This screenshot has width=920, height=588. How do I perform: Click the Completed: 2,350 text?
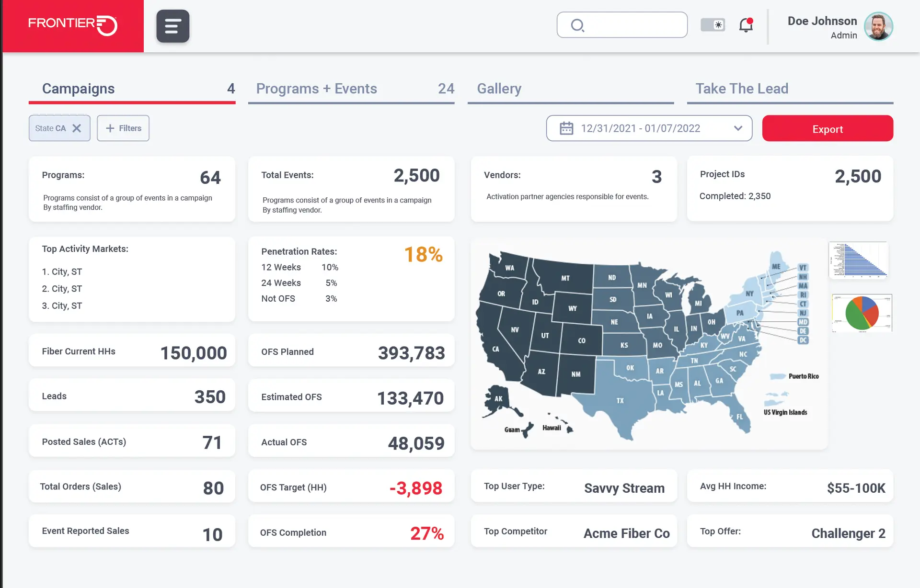point(735,196)
